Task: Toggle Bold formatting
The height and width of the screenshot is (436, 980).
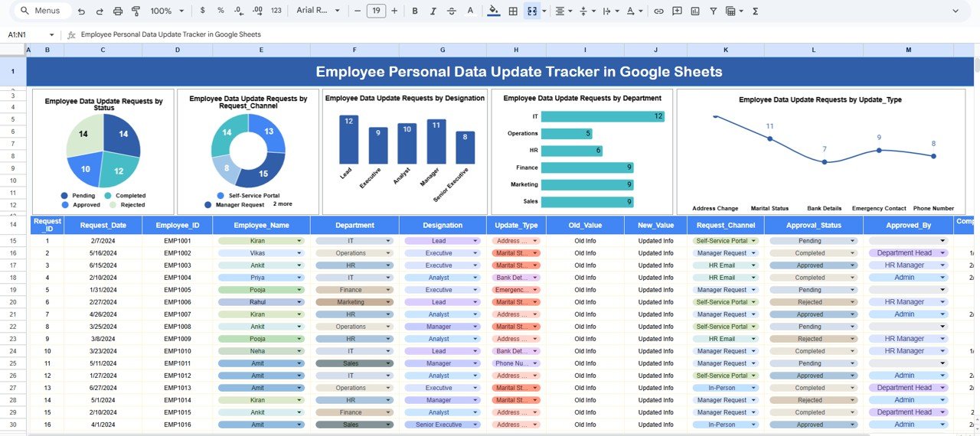Action: pos(415,11)
